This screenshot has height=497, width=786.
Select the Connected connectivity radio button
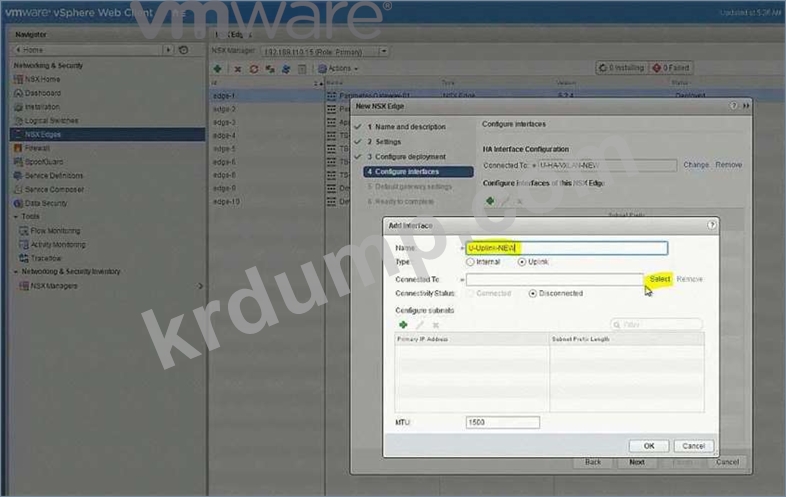[470, 293]
